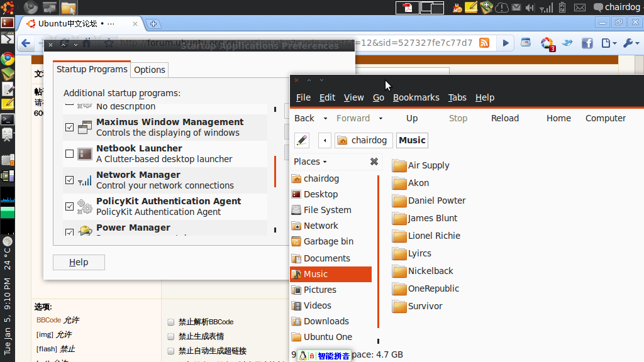Toggle the Network Manager checkbox
Viewport: 644px width, 362px height.
click(70, 180)
